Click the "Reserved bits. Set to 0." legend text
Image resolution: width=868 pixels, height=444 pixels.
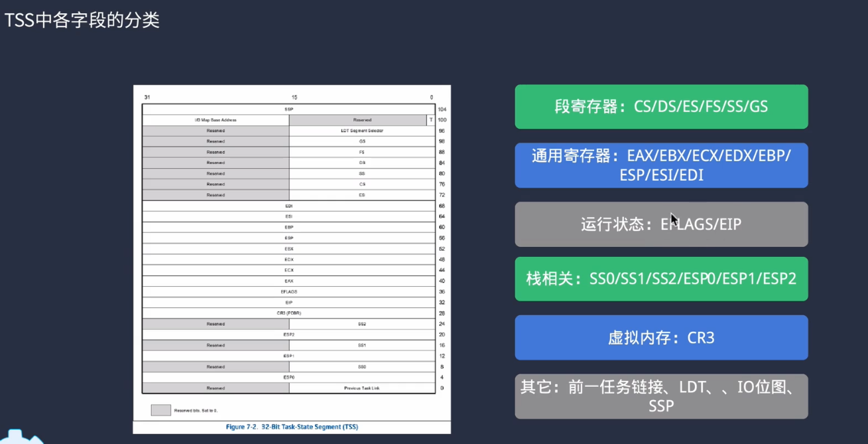pyautogui.click(x=196, y=411)
